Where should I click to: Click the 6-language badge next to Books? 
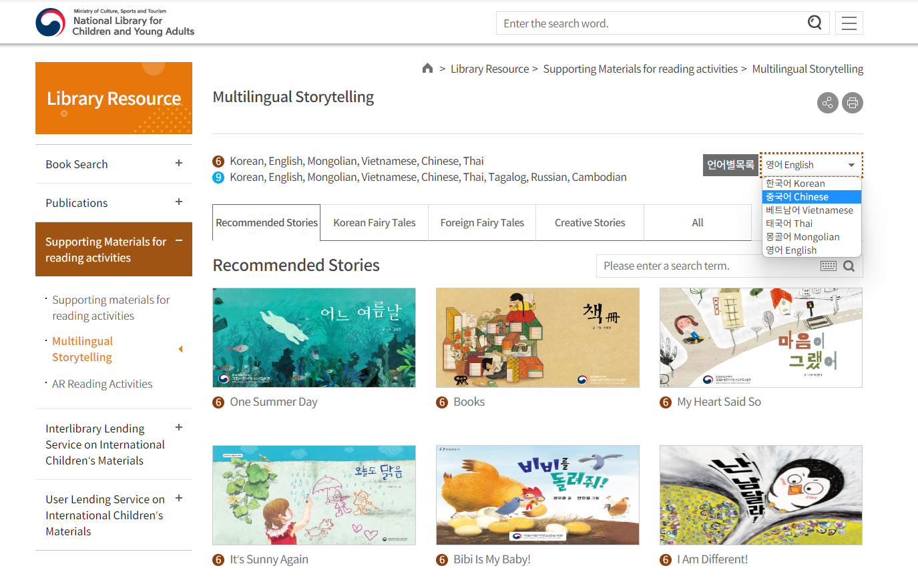442,402
